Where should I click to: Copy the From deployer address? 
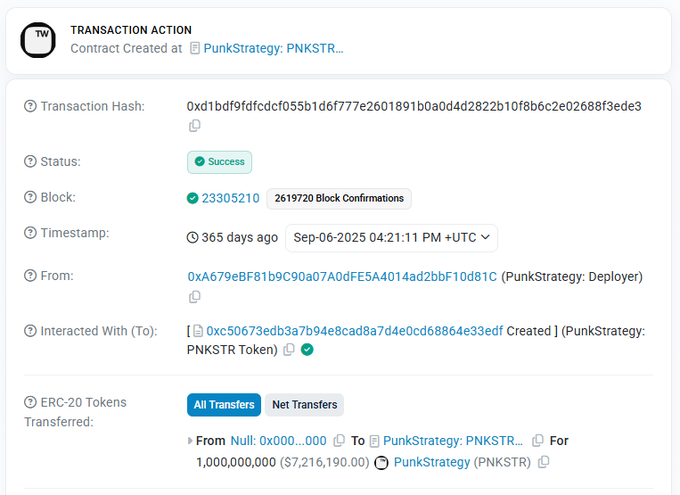pos(195,297)
